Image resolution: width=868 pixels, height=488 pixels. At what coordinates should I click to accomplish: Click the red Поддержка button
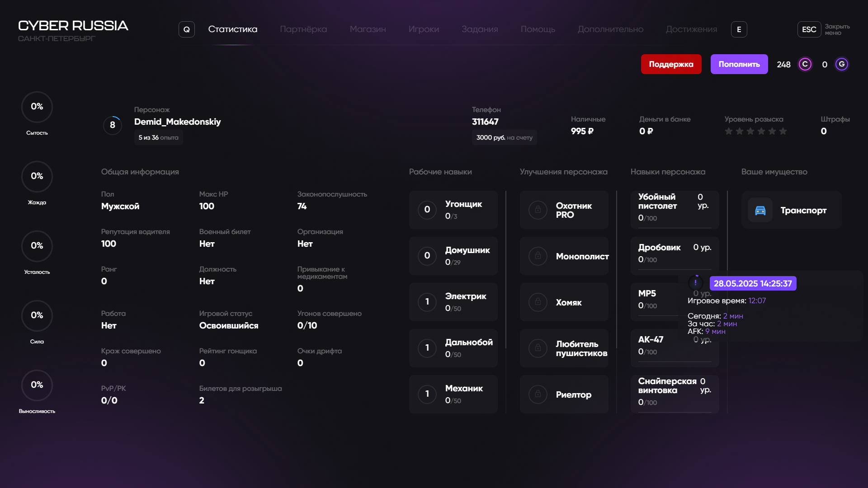coord(671,64)
